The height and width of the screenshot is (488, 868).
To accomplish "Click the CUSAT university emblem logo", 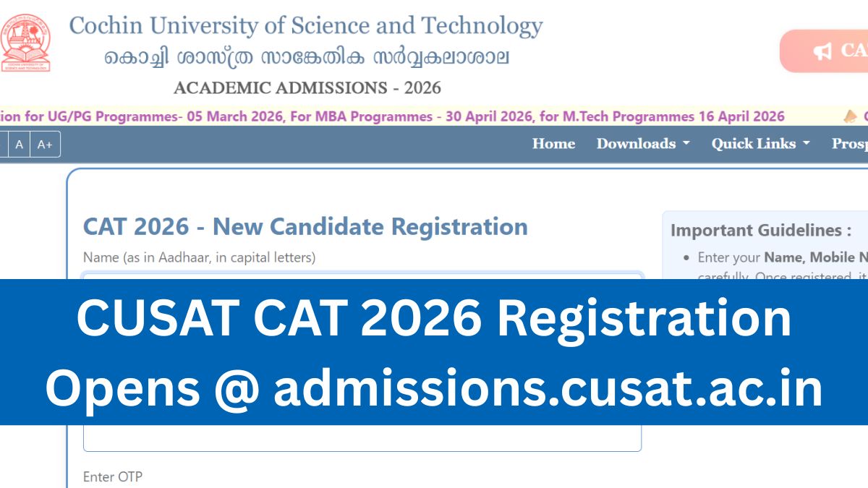I will 25,43.
